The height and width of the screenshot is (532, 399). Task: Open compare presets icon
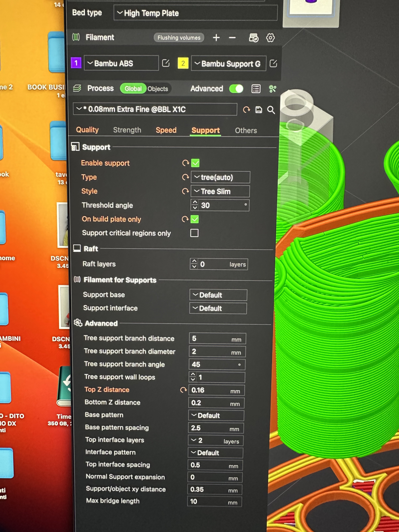tap(272, 89)
